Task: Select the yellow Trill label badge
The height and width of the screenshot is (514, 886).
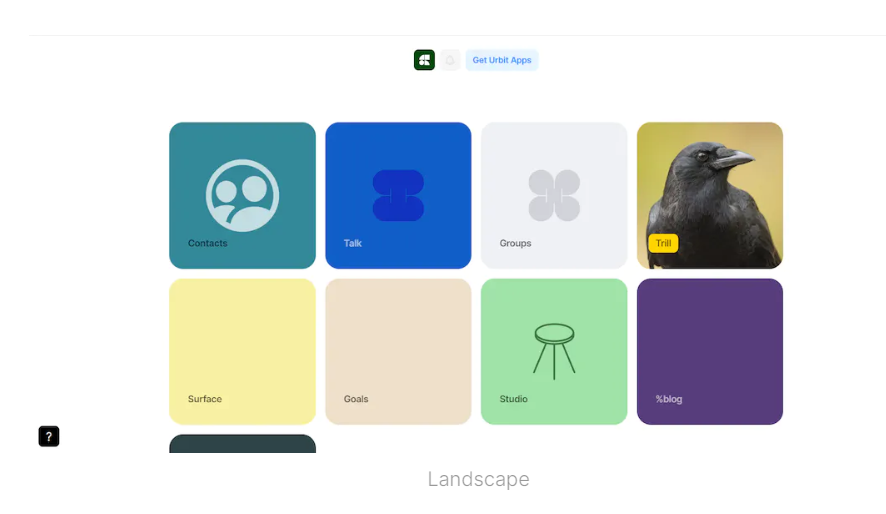Action: [x=663, y=243]
